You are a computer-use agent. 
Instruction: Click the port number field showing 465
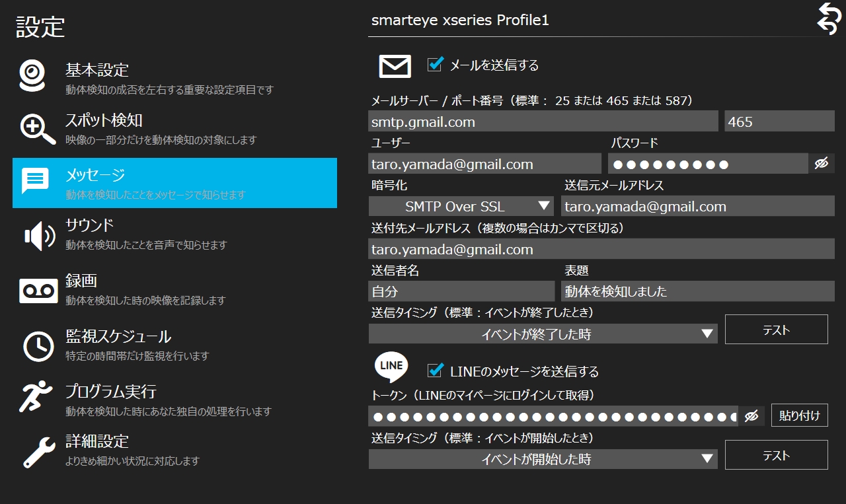click(779, 122)
